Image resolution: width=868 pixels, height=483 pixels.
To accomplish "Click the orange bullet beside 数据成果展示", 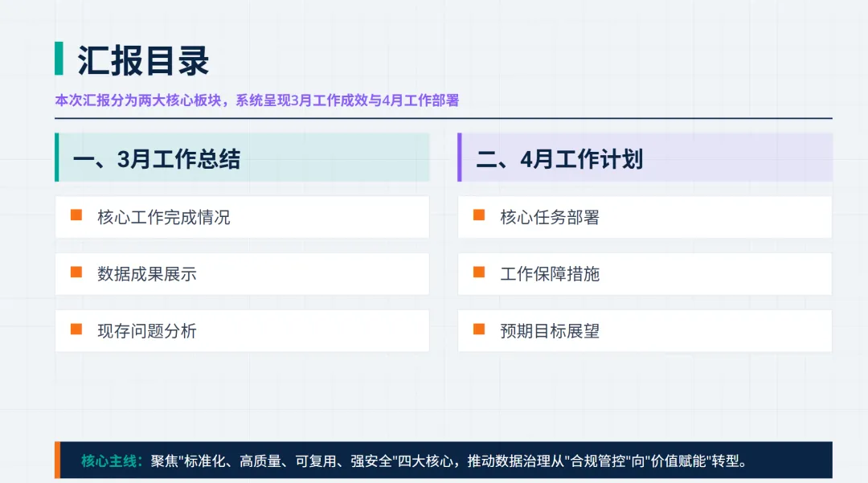I will 76,272.
